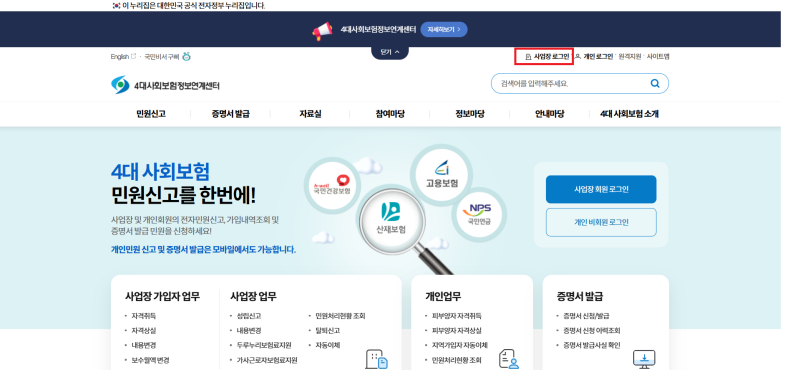Open 자동이체 under 사업장 업무

[x=328, y=346]
